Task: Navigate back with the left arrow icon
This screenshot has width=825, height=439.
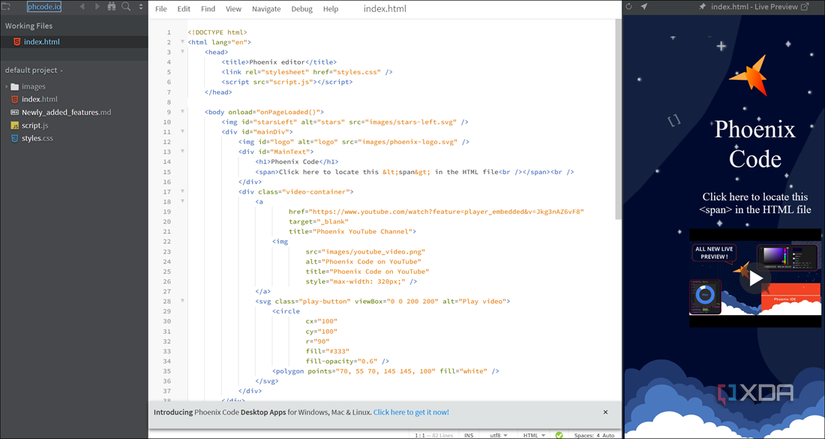Action: (x=83, y=8)
